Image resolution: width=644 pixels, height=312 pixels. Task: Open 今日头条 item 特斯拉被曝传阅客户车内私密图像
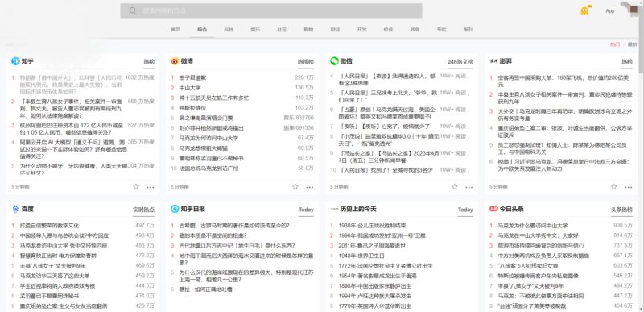[x=538, y=276]
